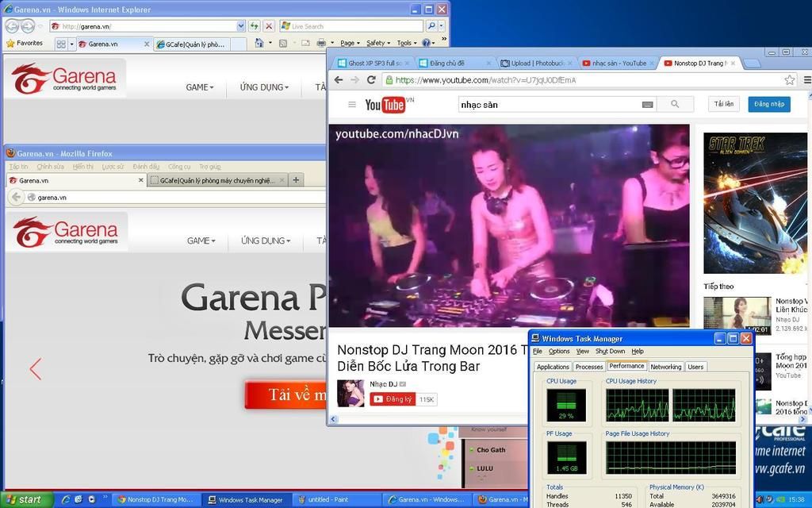
Task: Switch to Upload Photobucket tab in Chrome
Action: [x=536, y=63]
